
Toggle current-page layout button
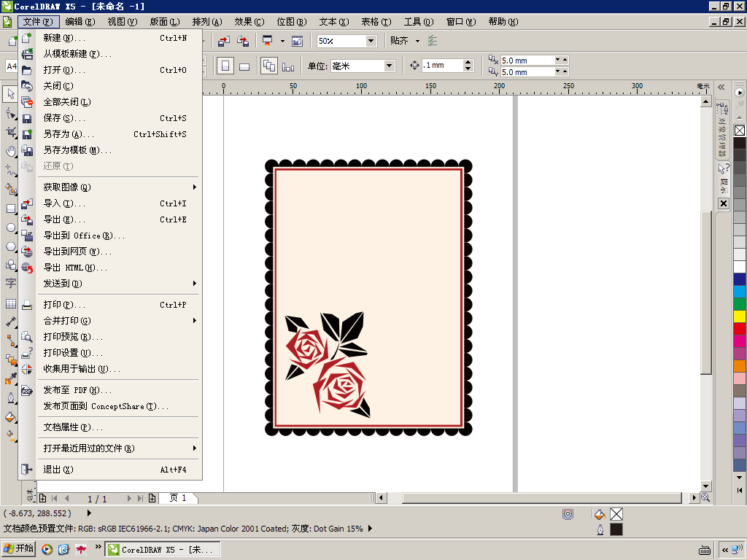coord(288,66)
